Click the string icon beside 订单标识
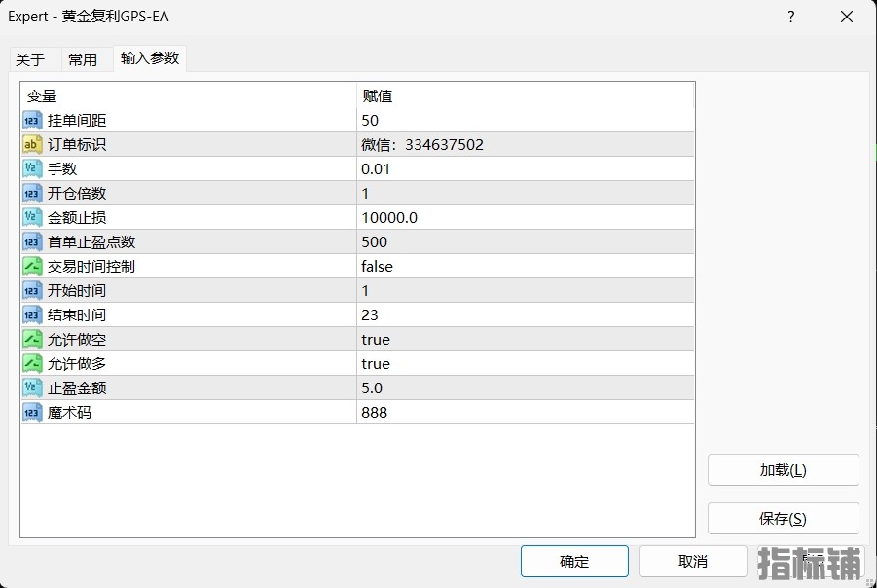877x588 pixels. pos(32,144)
